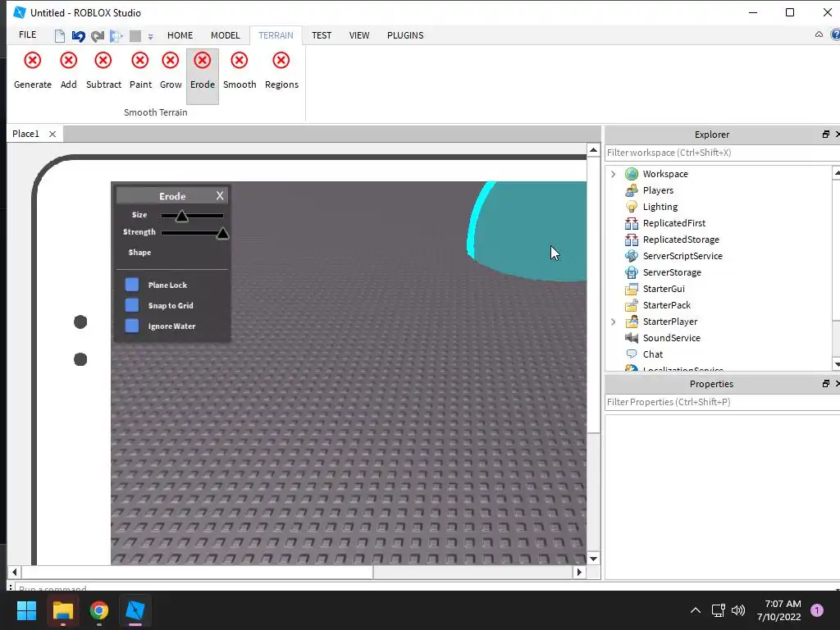Screen dimensions: 840x630
Task: Open the Windows Start menu
Action: 26,610
